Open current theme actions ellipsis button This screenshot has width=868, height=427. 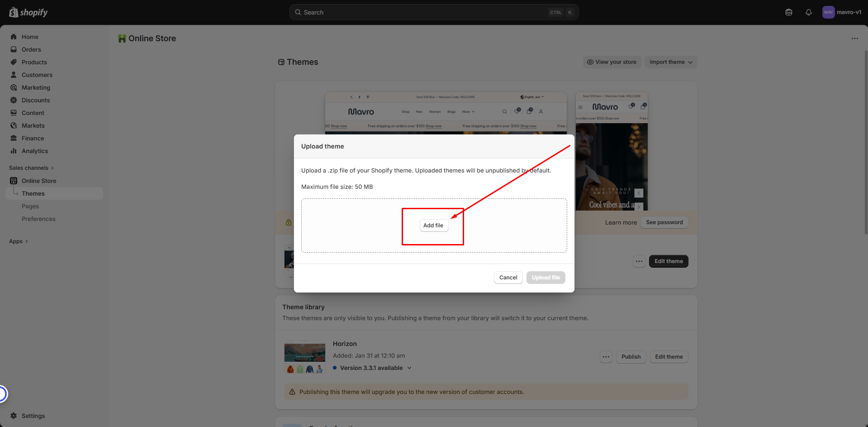[639, 261]
